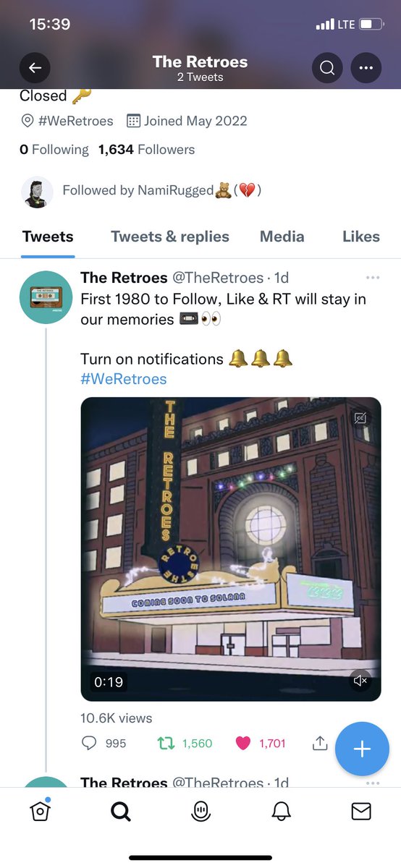Open Spaces microphone tab
This screenshot has height=868, width=401.
pos(200,812)
